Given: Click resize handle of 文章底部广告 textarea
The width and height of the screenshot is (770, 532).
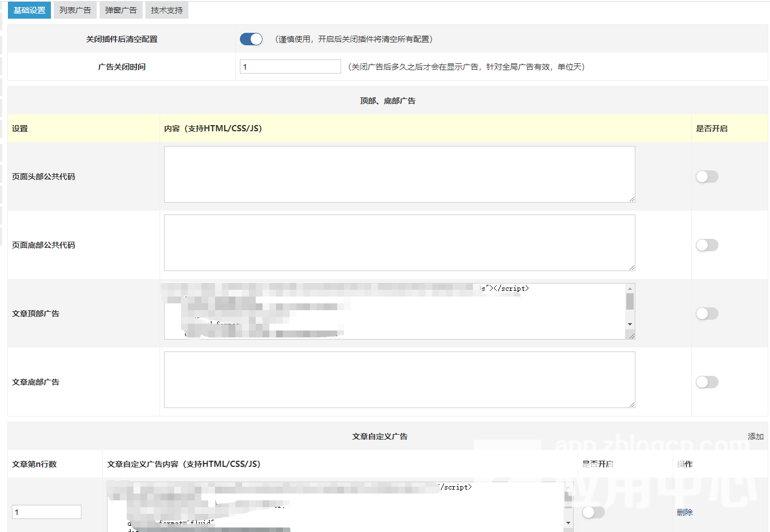Looking at the screenshot, I should (x=631, y=404).
